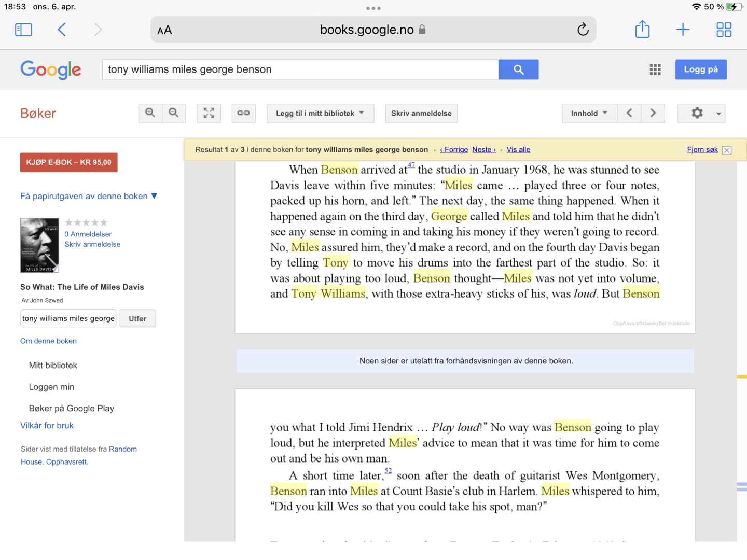Click the in-book search field
This screenshot has width=747, height=560.
68,318
